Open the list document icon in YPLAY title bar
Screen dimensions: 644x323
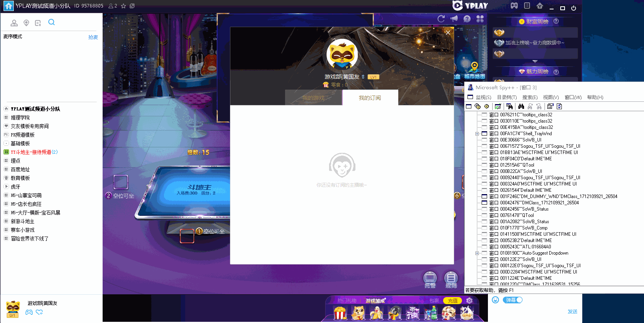527,6
